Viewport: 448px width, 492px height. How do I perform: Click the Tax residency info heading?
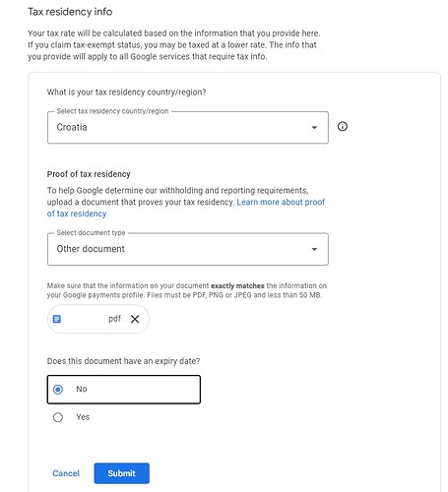(x=70, y=12)
